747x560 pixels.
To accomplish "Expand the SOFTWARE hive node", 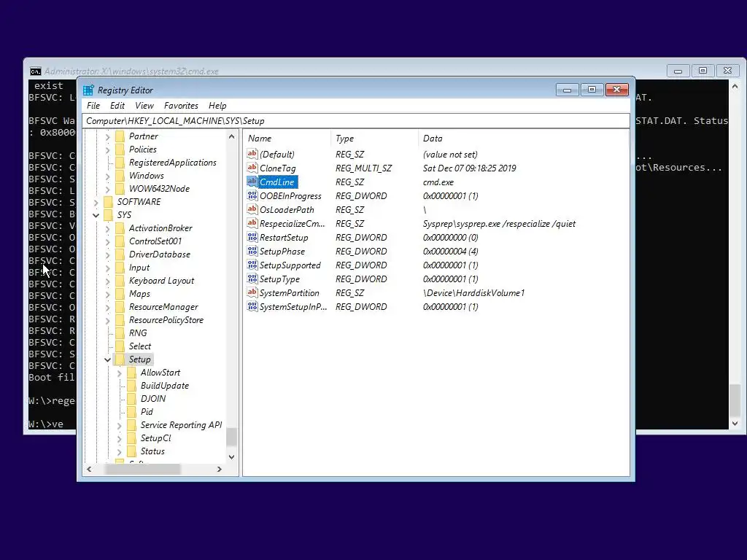I will pos(96,203).
